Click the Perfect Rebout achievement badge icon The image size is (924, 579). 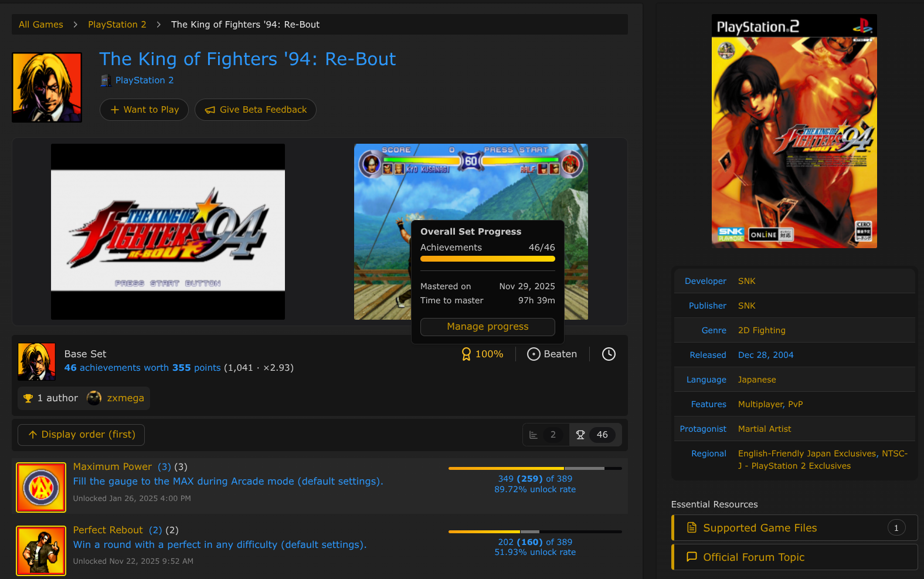41,550
